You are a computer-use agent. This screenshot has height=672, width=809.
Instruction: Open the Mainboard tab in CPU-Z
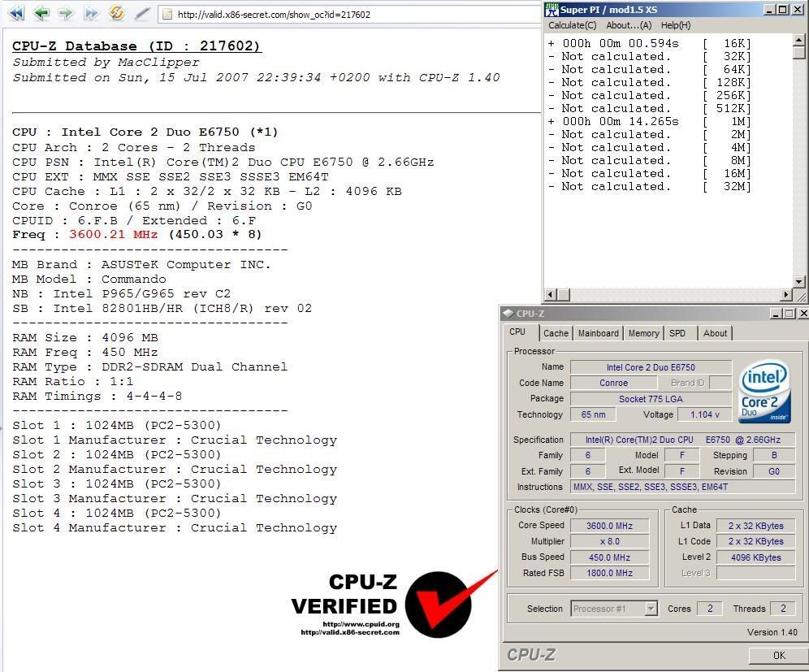(x=598, y=333)
